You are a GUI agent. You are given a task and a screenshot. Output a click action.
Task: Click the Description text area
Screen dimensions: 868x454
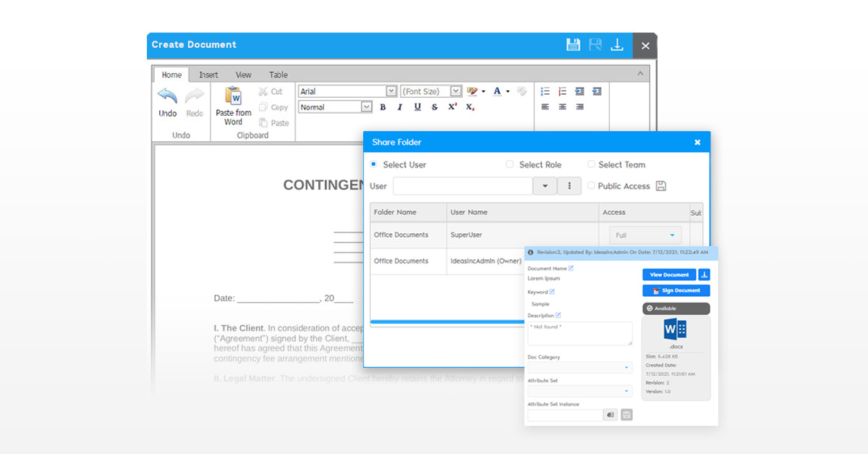pyautogui.click(x=580, y=334)
